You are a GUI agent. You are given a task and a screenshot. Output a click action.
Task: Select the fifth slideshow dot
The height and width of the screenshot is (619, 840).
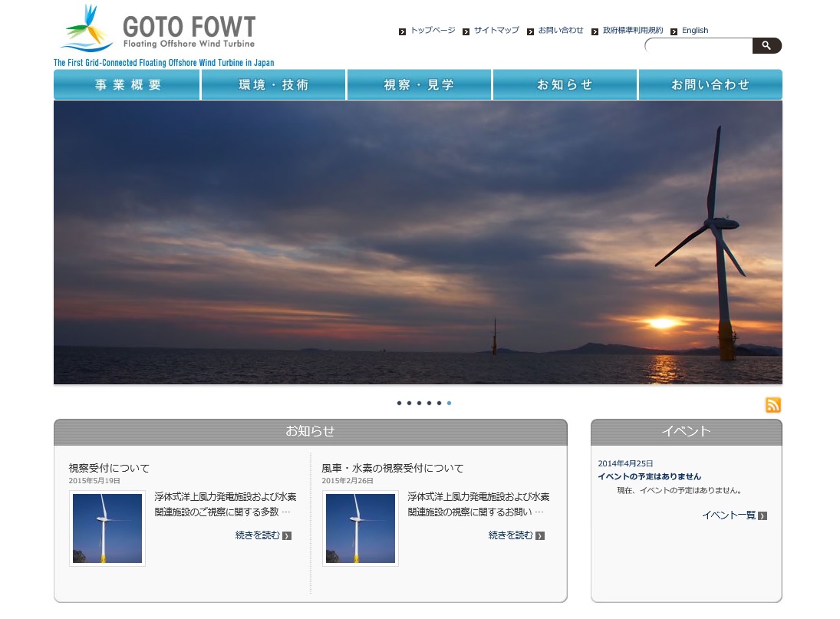click(x=440, y=403)
